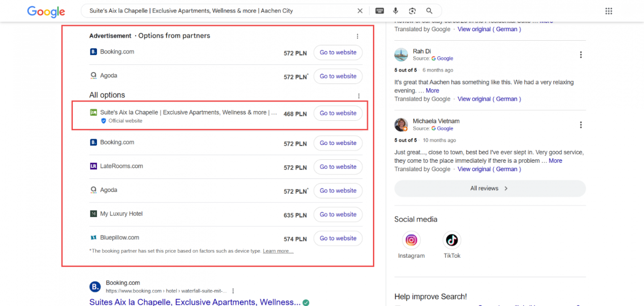Open options menu for Michaela Vietnam's review
This screenshot has width=644, height=306.
pos(580,125)
